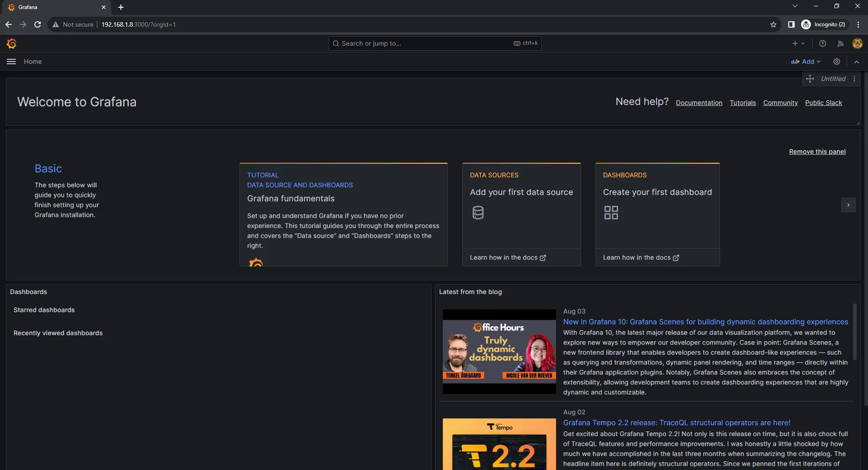868x470 pixels.
Task: Open the Untitled panel three-dot menu
Action: (854, 79)
